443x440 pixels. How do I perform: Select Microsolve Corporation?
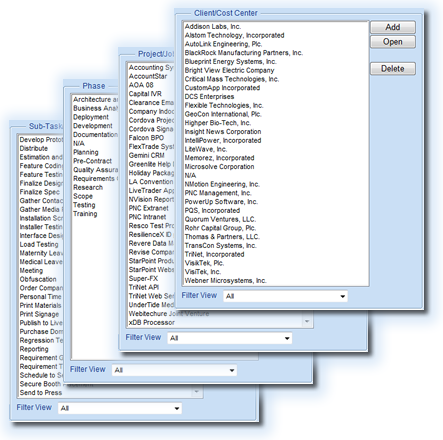219,167
